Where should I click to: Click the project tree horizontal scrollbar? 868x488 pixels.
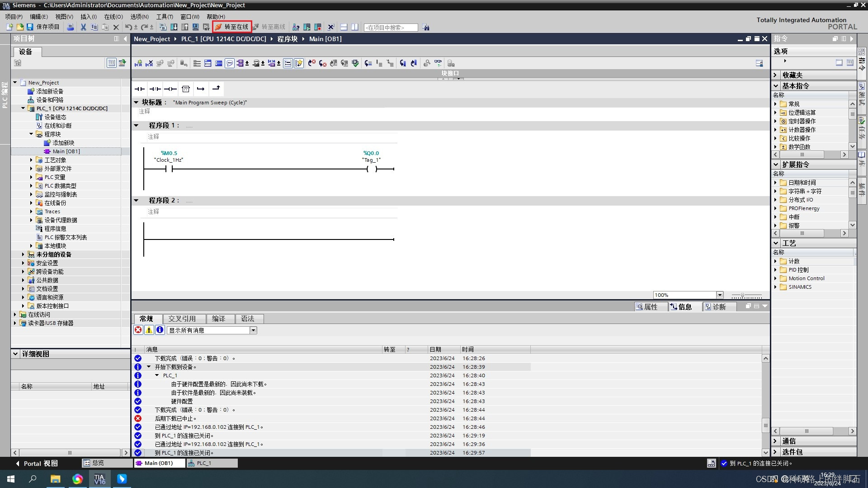click(70, 452)
